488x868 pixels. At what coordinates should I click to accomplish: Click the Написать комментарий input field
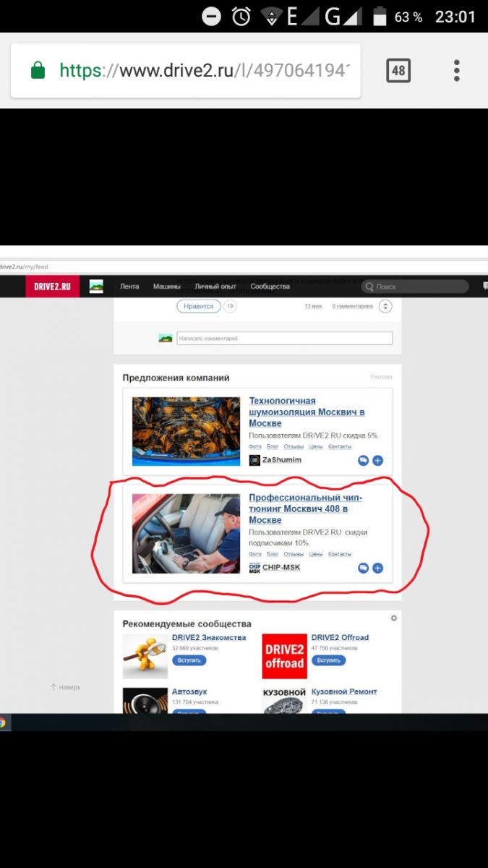[285, 338]
